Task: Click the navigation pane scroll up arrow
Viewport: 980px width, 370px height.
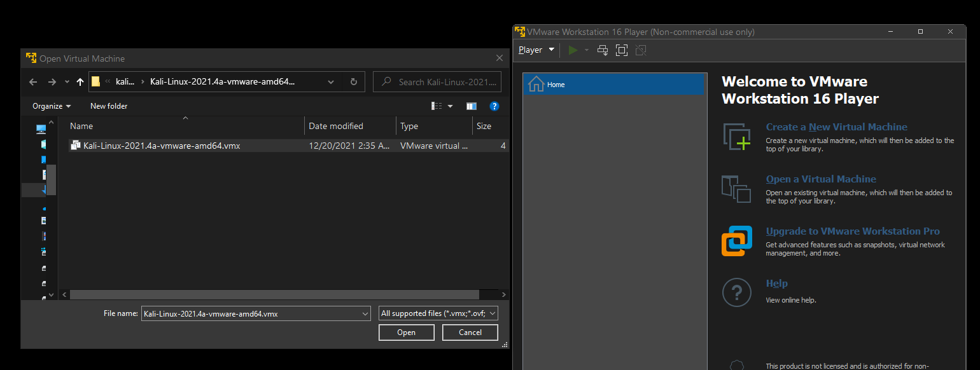Action: (52, 121)
